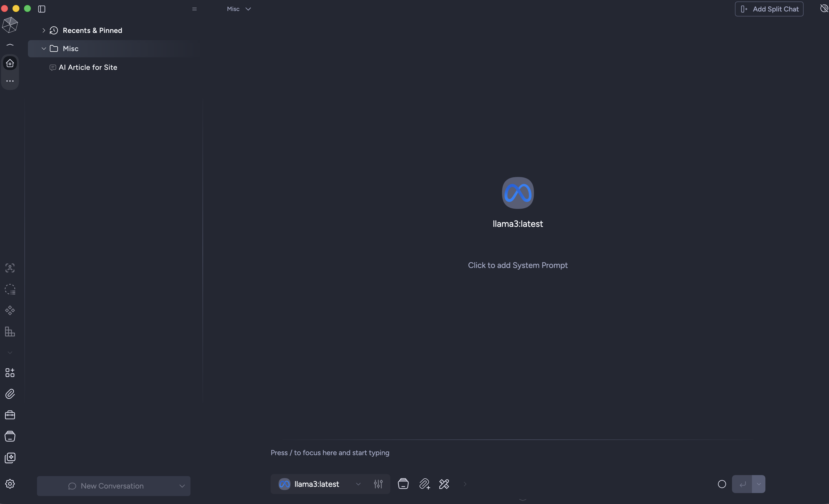Click the Recents & Pinned clock icon

pyautogui.click(x=54, y=31)
